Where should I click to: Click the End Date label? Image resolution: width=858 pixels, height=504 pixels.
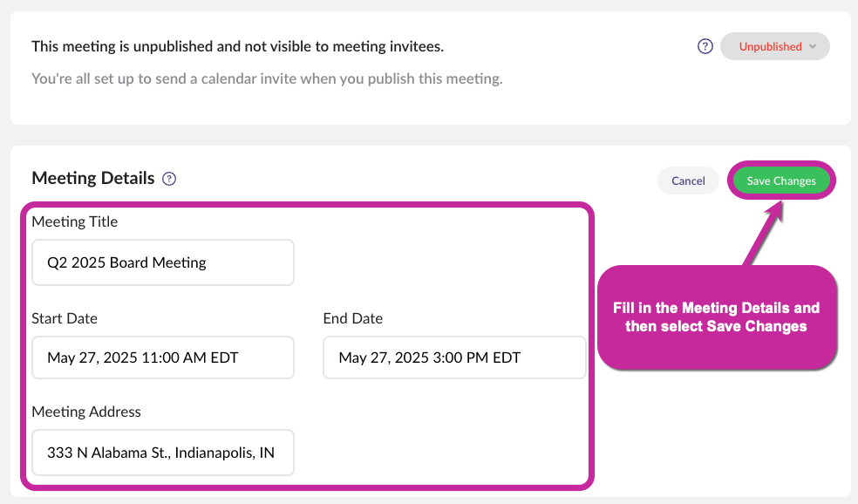click(353, 318)
